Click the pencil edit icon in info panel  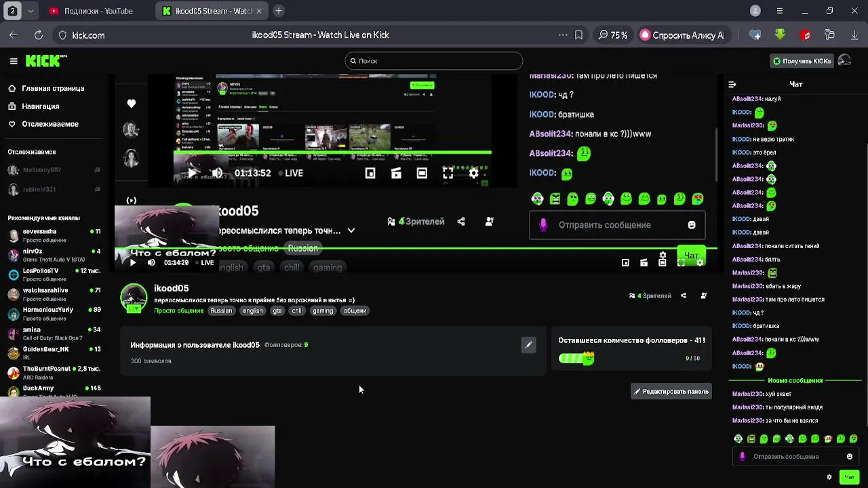(x=528, y=345)
